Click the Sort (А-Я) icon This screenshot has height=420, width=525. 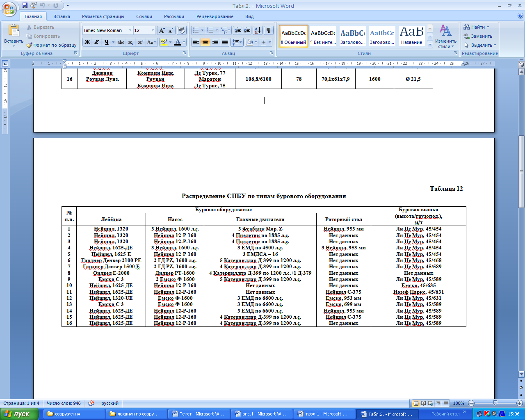coord(257,30)
